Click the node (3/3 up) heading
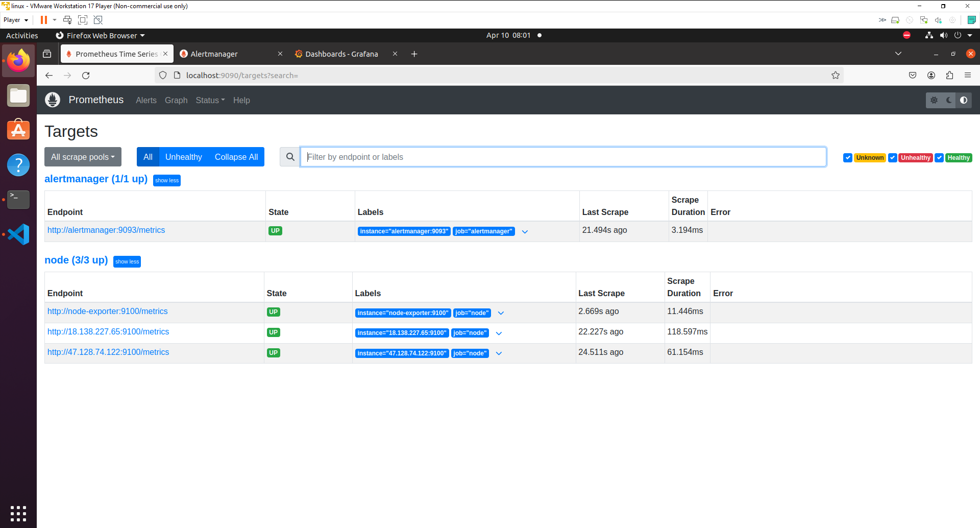Screen dimensions: 980x528 point(76,260)
